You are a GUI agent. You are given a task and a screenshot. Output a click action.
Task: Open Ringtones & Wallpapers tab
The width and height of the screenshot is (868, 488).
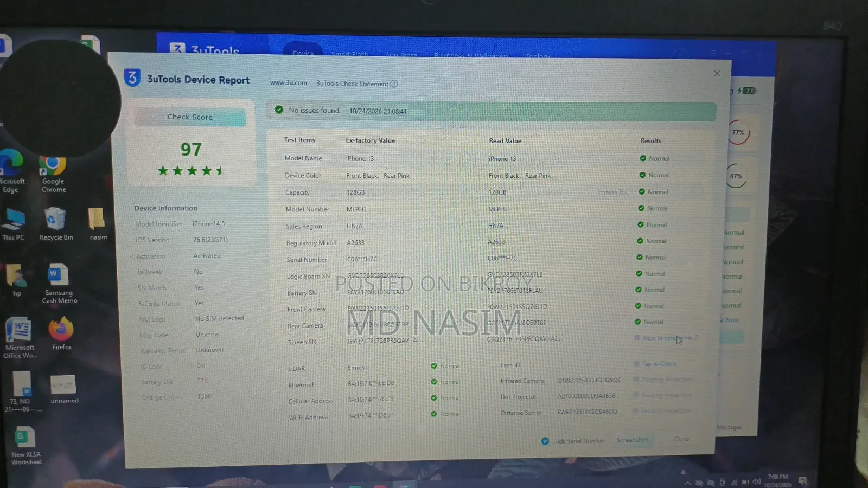471,55
